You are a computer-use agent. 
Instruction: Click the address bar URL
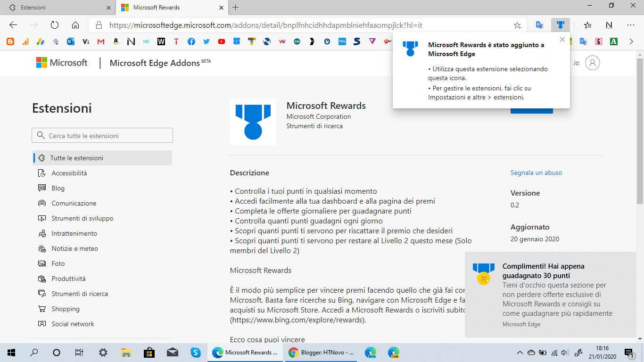(x=266, y=25)
